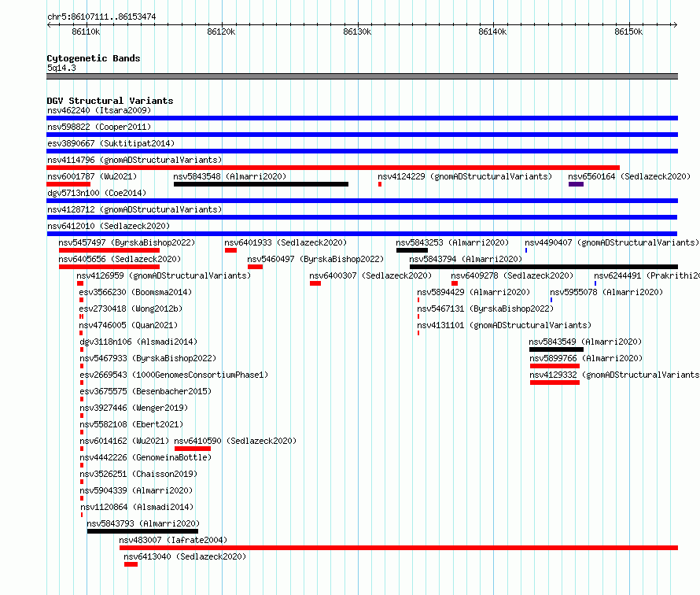
Task: Select the esv3566230 (Boomsma2014) label
Action: click(135, 292)
